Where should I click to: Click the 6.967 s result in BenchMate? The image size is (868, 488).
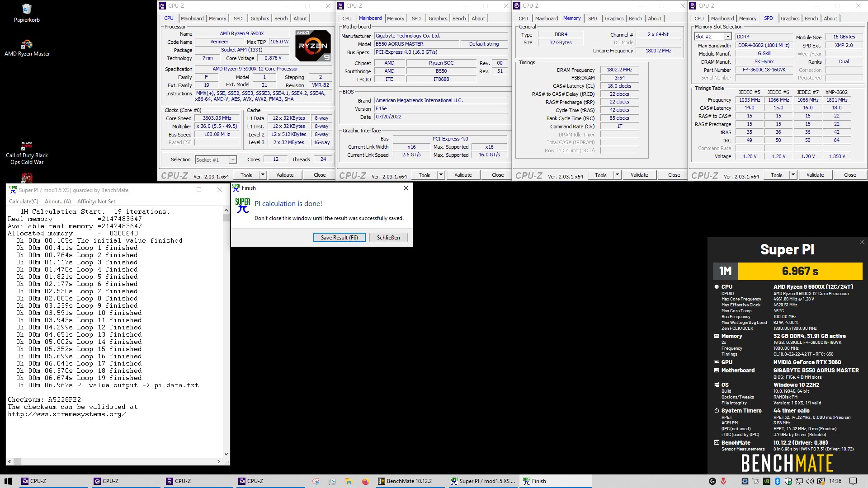coord(800,271)
